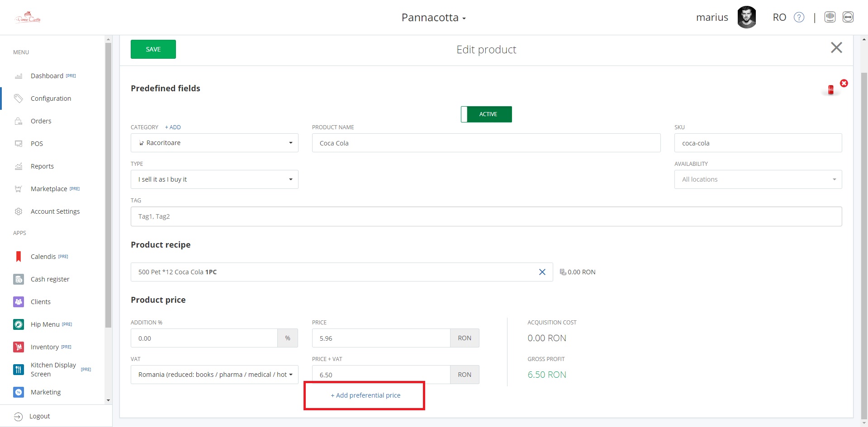This screenshot has height=427, width=868.
Task: Open the Hip Menu app icon
Action: tap(19, 324)
